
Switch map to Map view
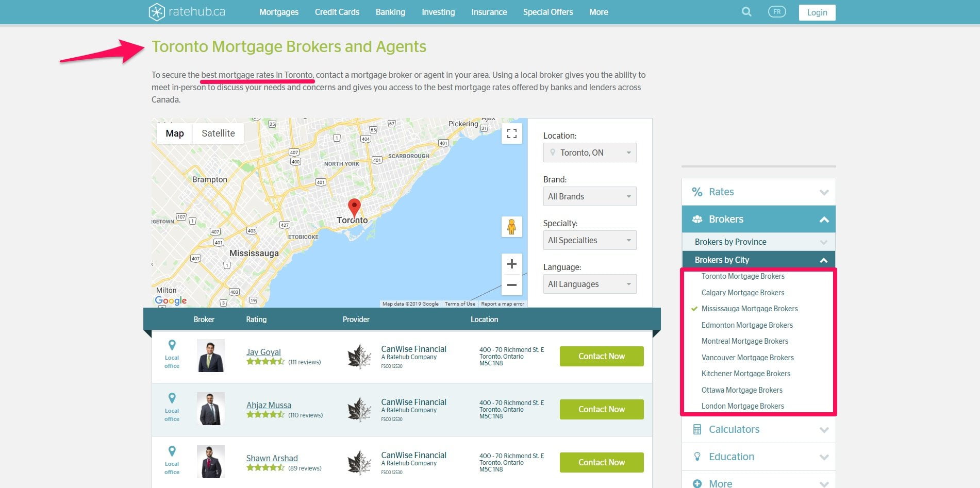point(175,133)
